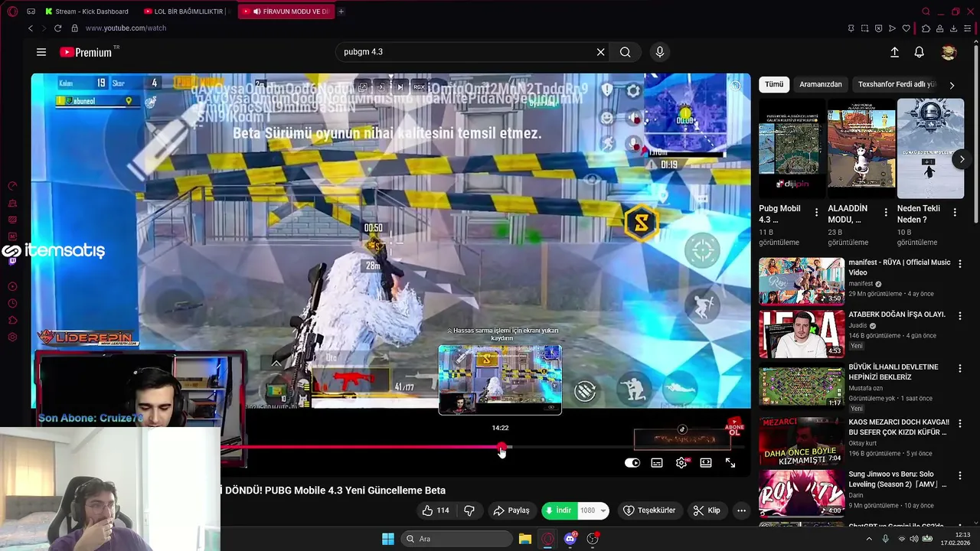Image resolution: width=980 pixels, height=551 pixels.
Task: Open the 1080 quality dropdown
Action: tap(593, 510)
